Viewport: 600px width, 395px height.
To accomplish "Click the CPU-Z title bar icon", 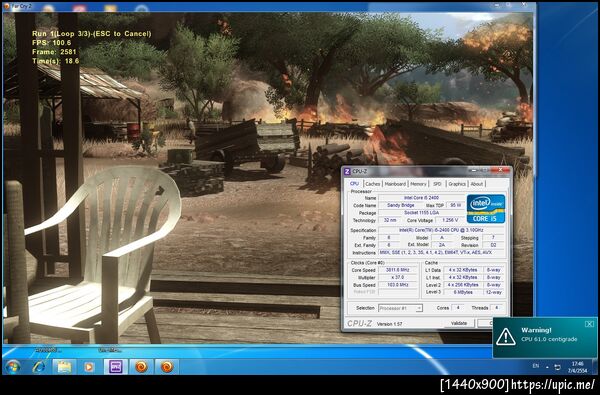I will click(x=347, y=171).
